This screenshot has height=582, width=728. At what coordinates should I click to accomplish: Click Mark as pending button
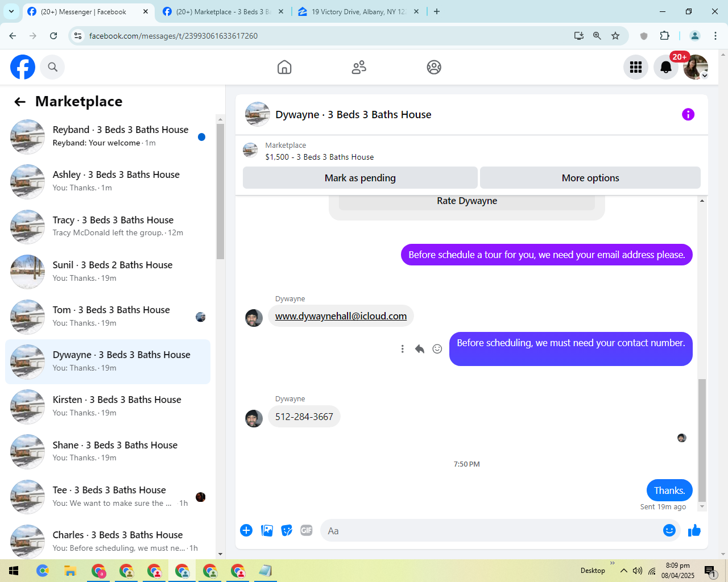[x=360, y=178]
